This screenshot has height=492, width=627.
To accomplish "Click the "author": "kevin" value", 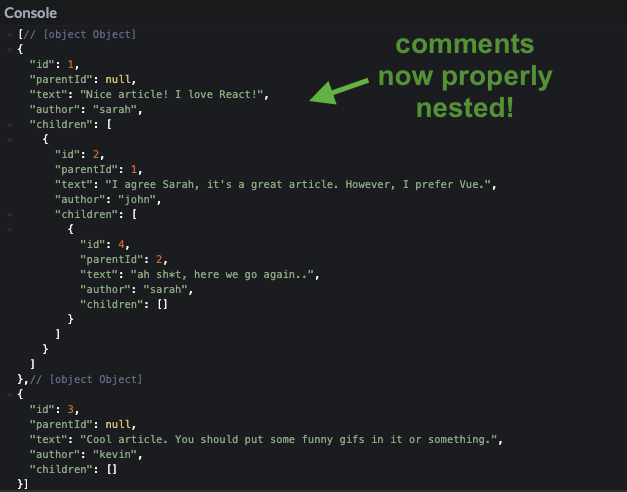I will click(115, 454).
